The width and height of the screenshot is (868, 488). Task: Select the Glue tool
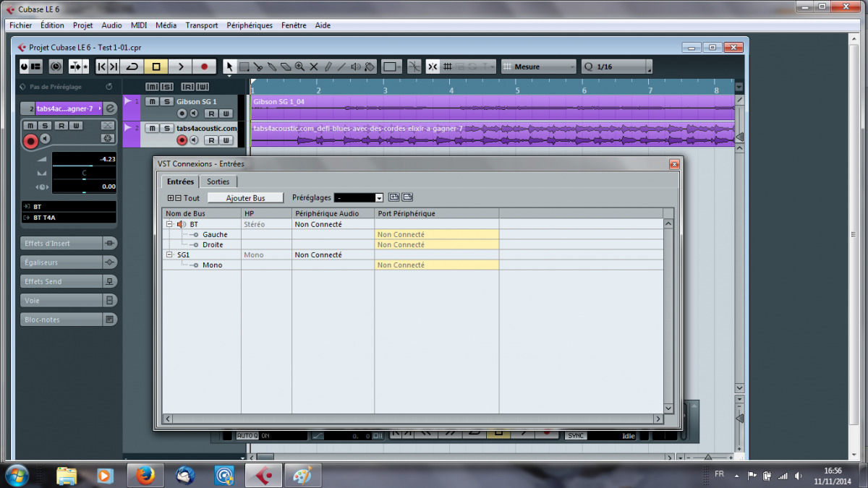pyautogui.click(x=272, y=67)
